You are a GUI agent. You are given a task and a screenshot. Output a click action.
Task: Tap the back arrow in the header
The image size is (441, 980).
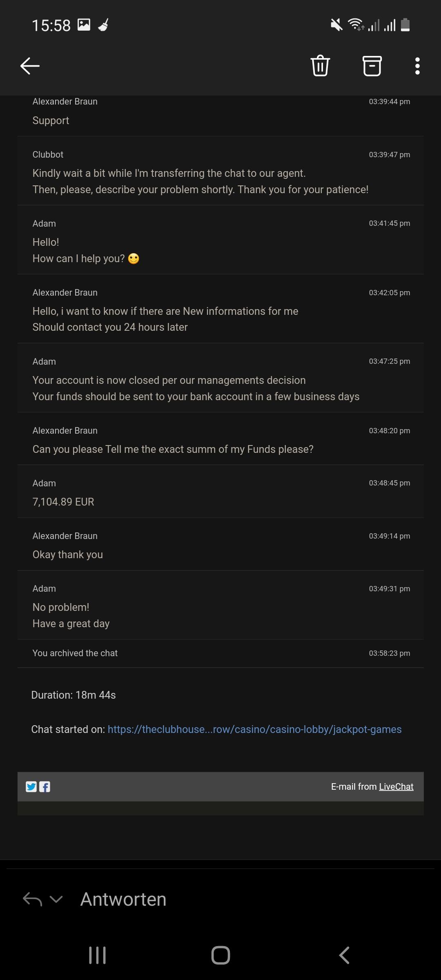point(30,66)
